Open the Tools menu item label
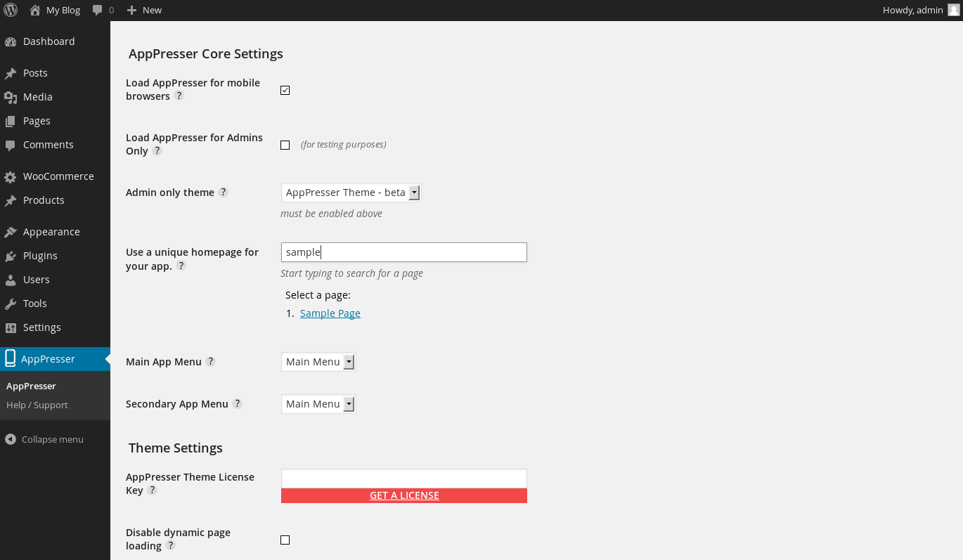 [x=35, y=304]
